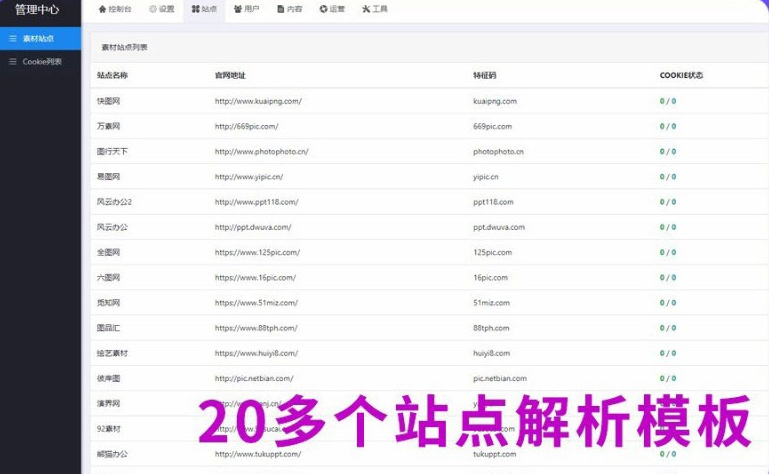Open the 设置 gear tab
Screen dimensions: 769x474
[162, 9]
